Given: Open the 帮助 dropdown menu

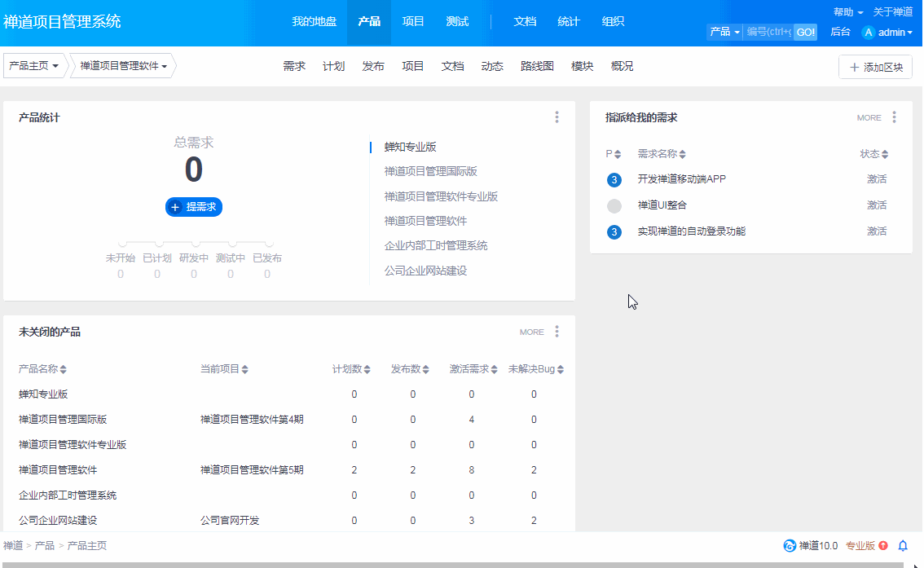Looking at the screenshot, I should (847, 12).
